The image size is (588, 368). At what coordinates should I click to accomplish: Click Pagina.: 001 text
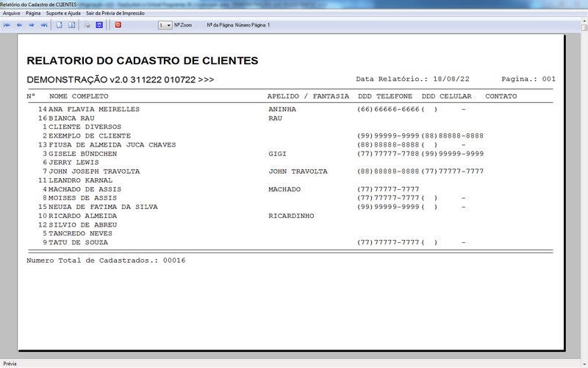528,79
